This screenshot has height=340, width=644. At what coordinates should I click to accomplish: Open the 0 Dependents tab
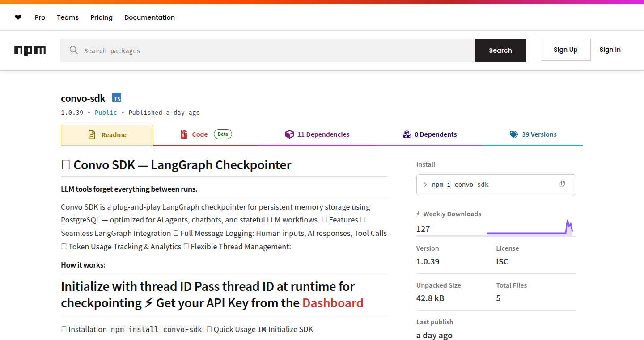tap(430, 134)
